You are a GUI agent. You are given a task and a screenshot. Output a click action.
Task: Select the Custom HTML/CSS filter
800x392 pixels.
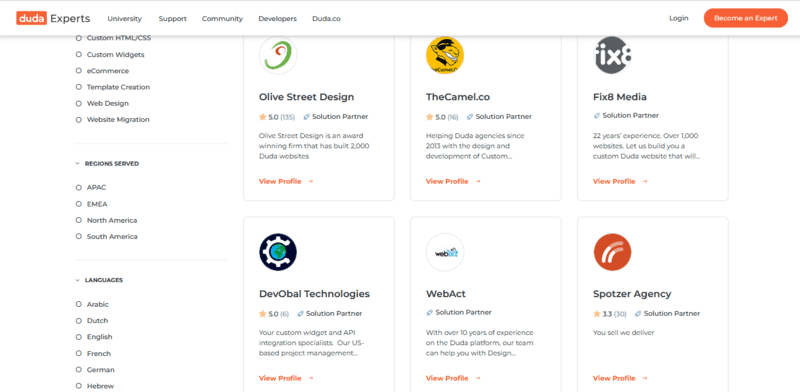(113, 38)
